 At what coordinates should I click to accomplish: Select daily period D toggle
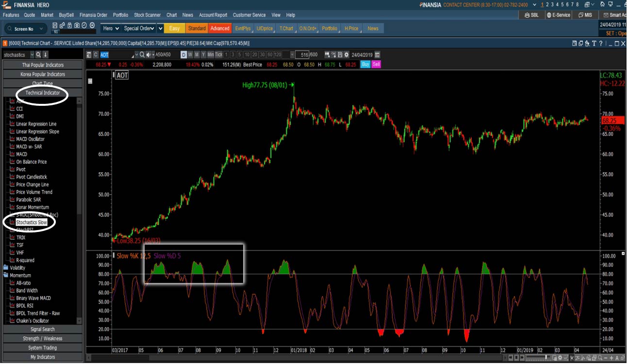pos(184,55)
